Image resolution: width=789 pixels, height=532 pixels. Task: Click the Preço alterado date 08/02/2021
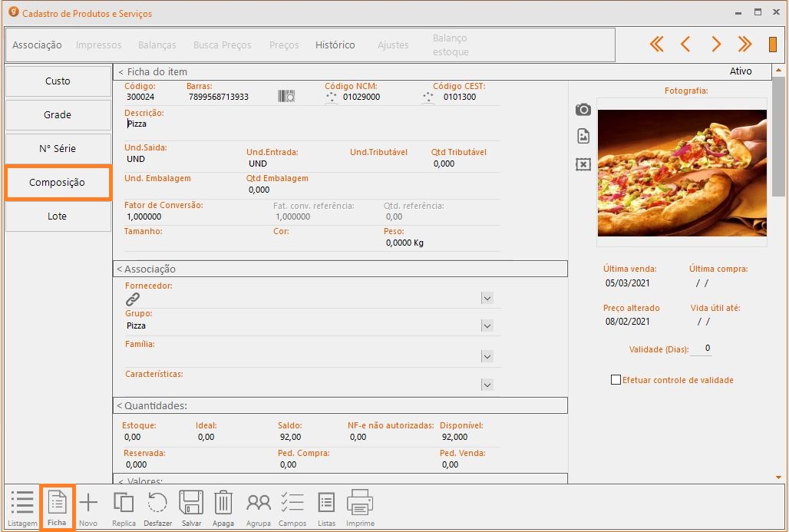coord(628,321)
